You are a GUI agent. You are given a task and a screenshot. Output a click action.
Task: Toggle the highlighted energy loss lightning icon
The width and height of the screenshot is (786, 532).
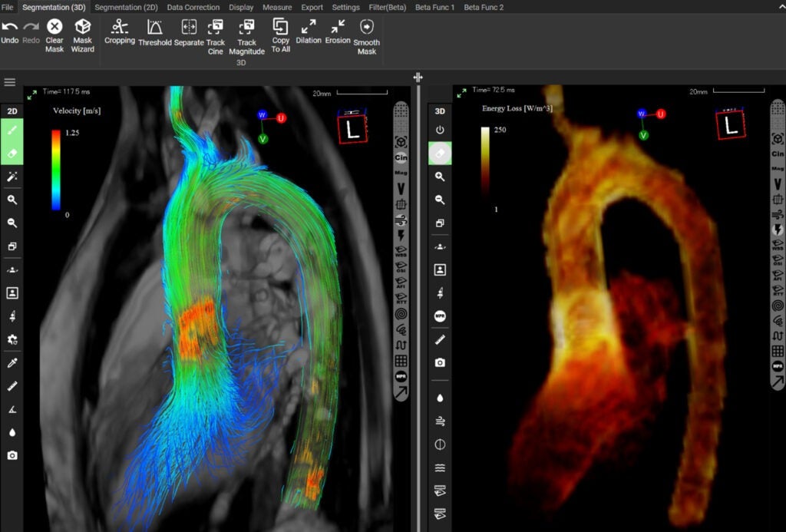778,229
